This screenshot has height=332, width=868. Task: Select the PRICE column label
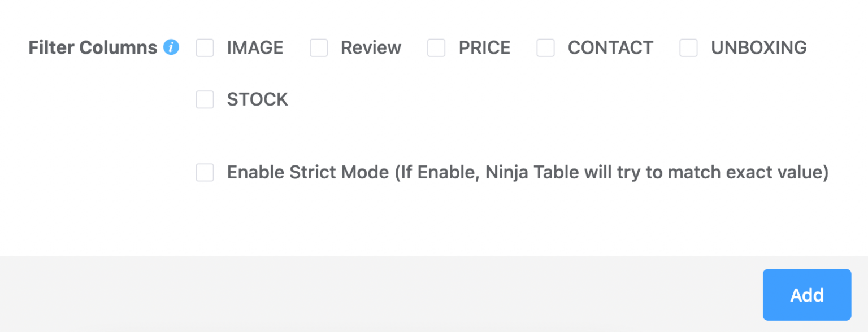click(483, 48)
